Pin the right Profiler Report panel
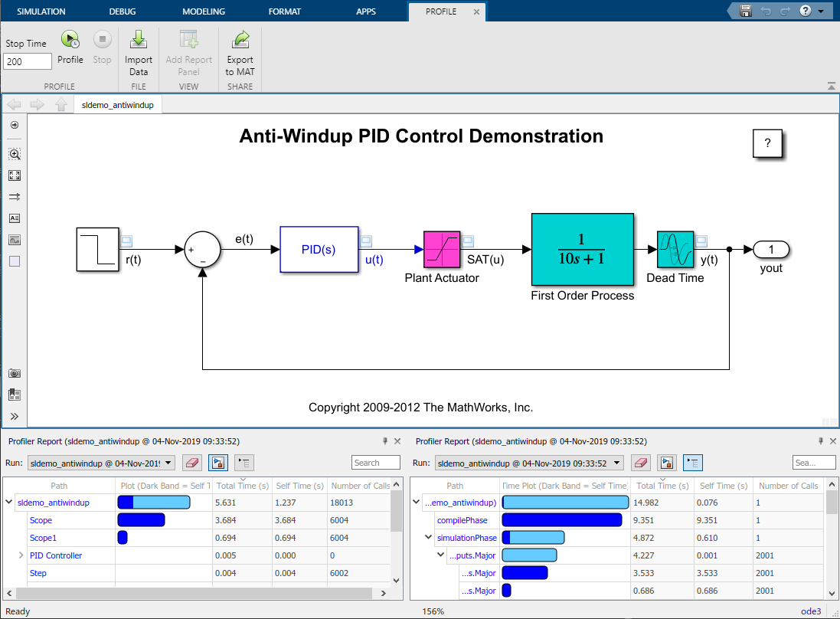This screenshot has height=619, width=840. (x=821, y=441)
